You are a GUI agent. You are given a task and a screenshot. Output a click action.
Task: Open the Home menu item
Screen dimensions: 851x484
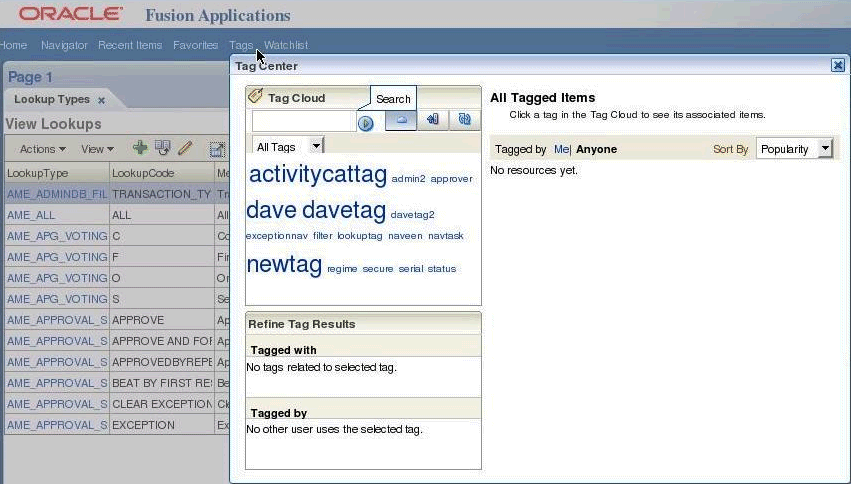[x=14, y=45]
